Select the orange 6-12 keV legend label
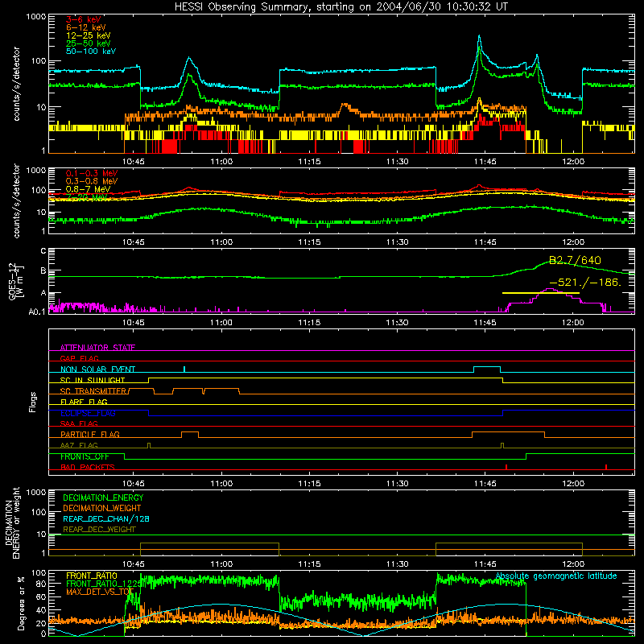This screenshot has width=644, height=644. click(86, 27)
